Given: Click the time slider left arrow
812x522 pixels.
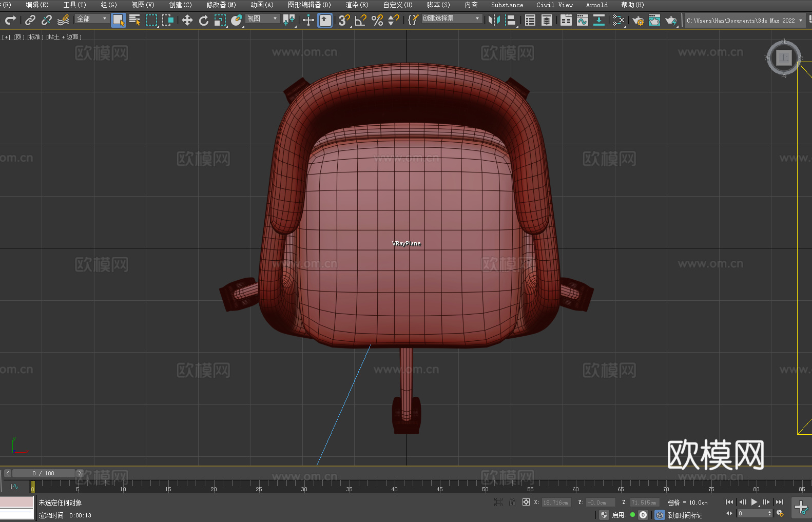Looking at the screenshot, I should click(x=8, y=473).
